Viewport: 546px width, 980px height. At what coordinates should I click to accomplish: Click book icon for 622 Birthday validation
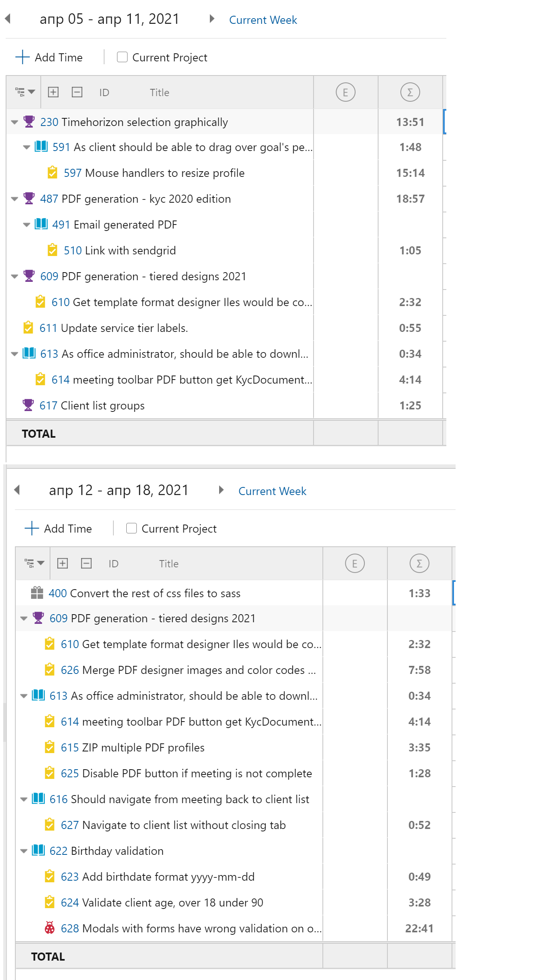(x=38, y=850)
